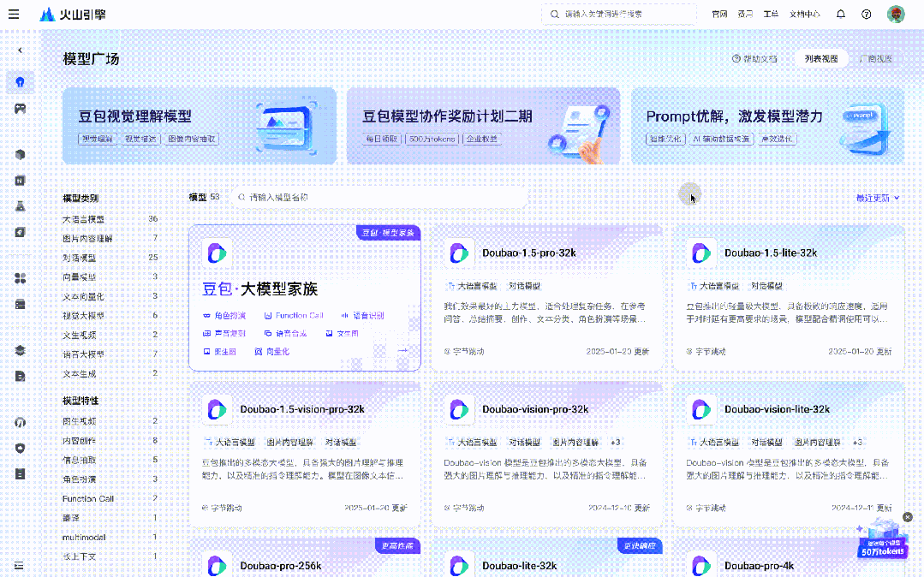924x577 pixels.
Task: Open the shield sidebar icon
Action: [20, 448]
